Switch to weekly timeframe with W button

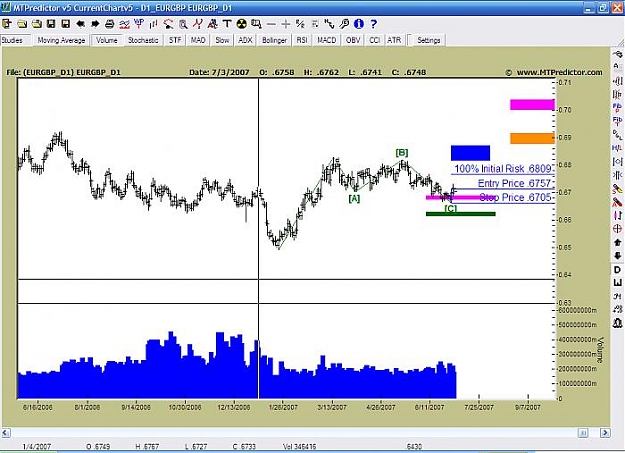(617, 283)
